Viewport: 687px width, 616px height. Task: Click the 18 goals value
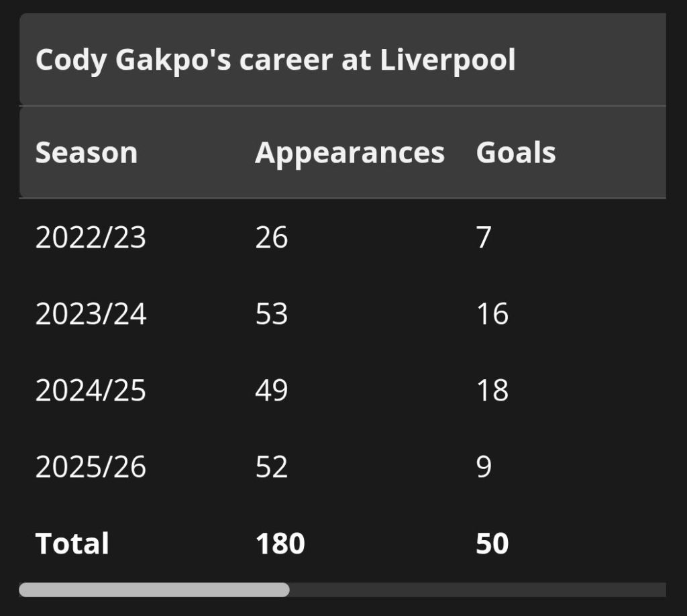point(492,390)
